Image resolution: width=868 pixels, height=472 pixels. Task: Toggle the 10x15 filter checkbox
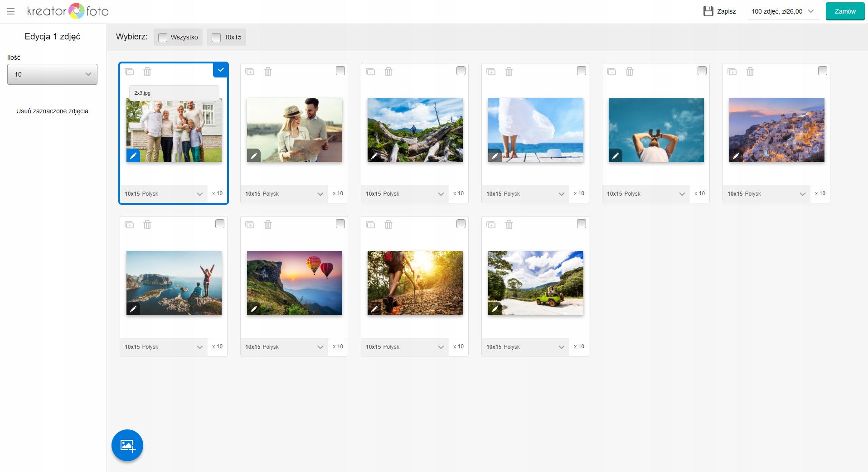(x=216, y=38)
